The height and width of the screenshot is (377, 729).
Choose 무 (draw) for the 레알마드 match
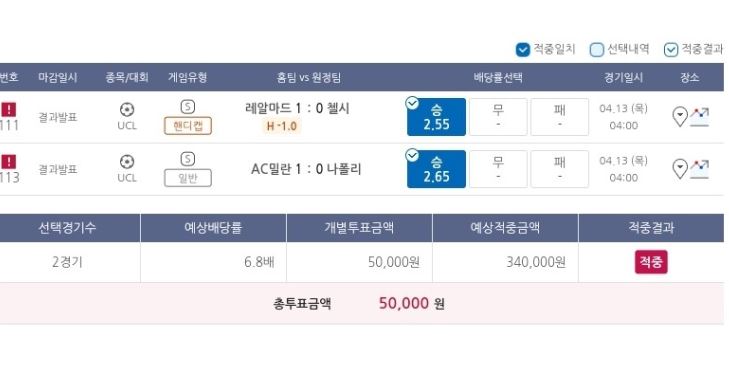(498, 117)
